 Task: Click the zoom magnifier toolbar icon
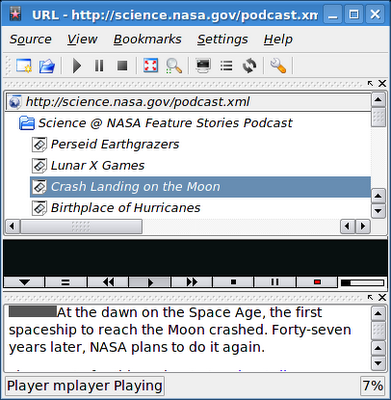pos(174,66)
